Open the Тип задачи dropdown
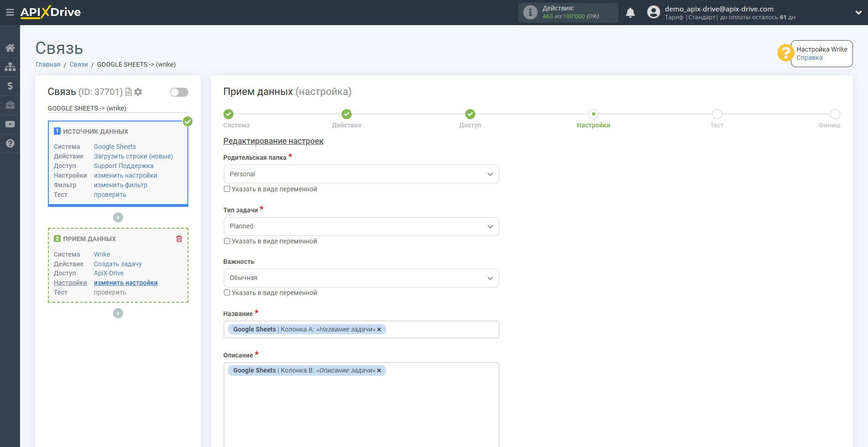This screenshot has height=447, width=868. click(x=361, y=226)
